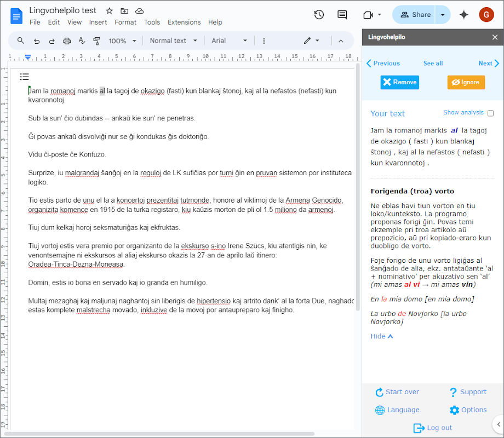Print the document

tap(66, 41)
